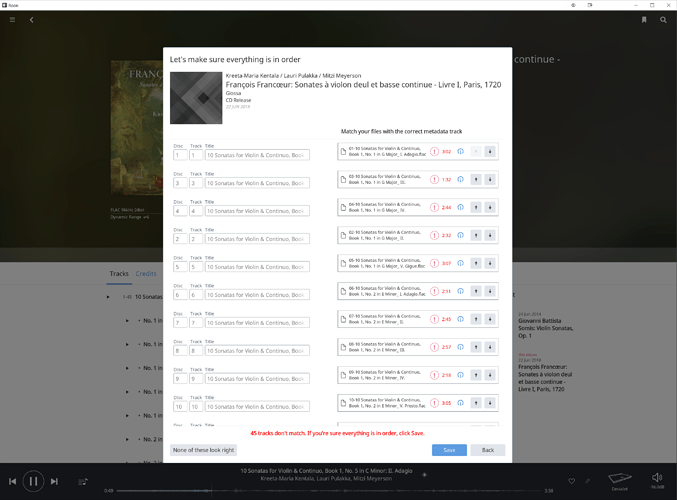Click warning icon beside 2:11 duration
The height and width of the screenshot is (500, 677).
[434, 291]
